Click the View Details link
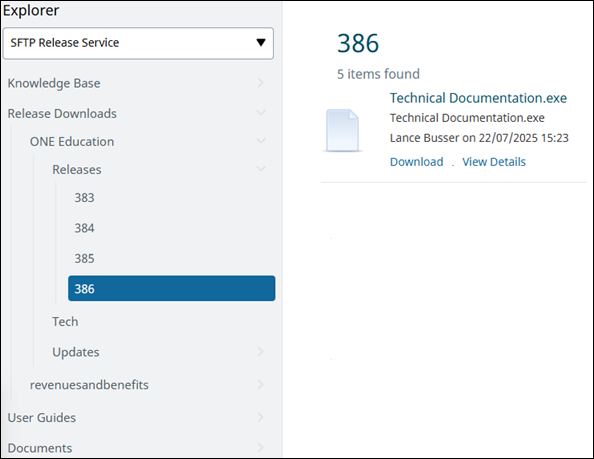The image size is (594, 459). pos(494,162)
